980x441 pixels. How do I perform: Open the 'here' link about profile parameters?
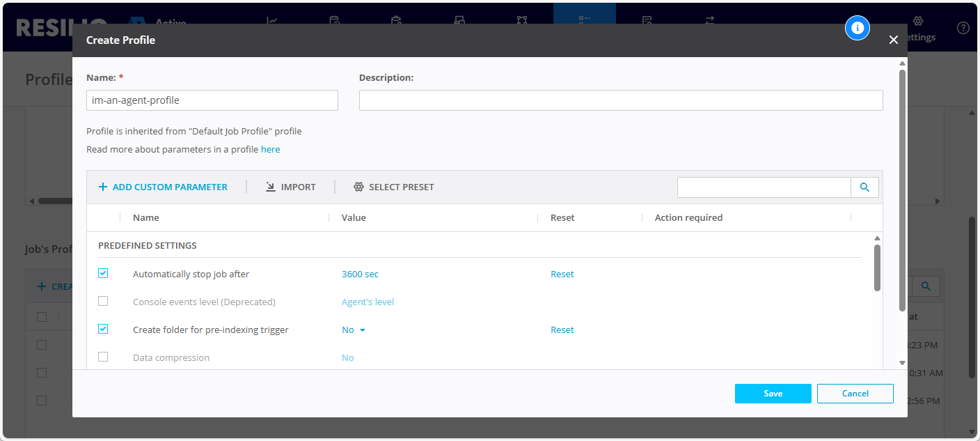point(270,149)
